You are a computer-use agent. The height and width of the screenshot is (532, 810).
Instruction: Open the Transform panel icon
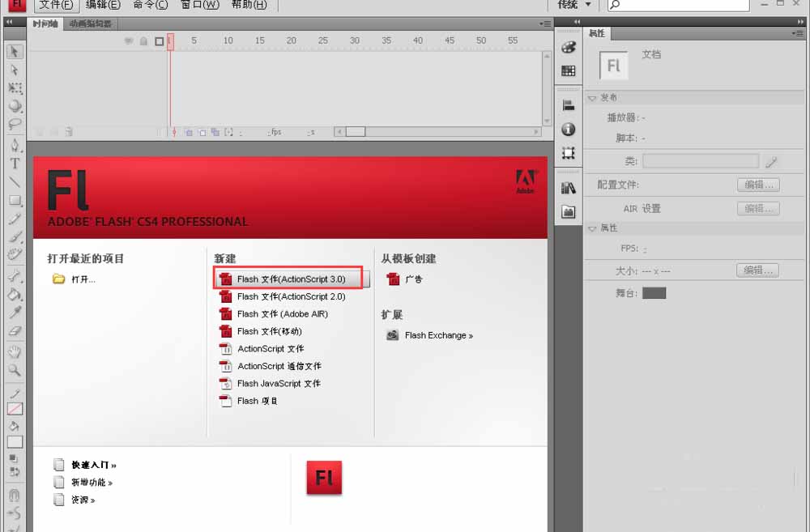pyautogui.click(x=569, y=153)
